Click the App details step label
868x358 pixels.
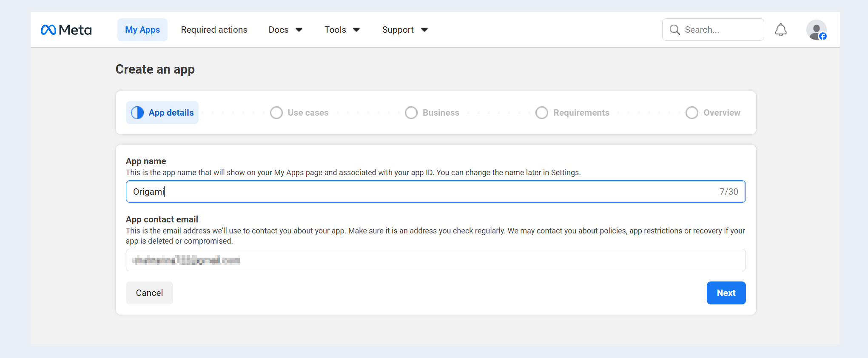pos(171,113)
